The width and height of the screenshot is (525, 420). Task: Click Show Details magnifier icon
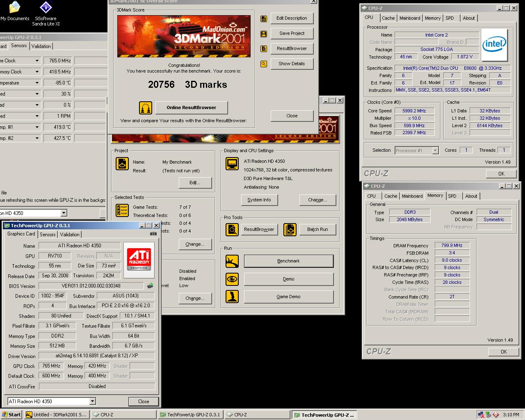point(264,64)
